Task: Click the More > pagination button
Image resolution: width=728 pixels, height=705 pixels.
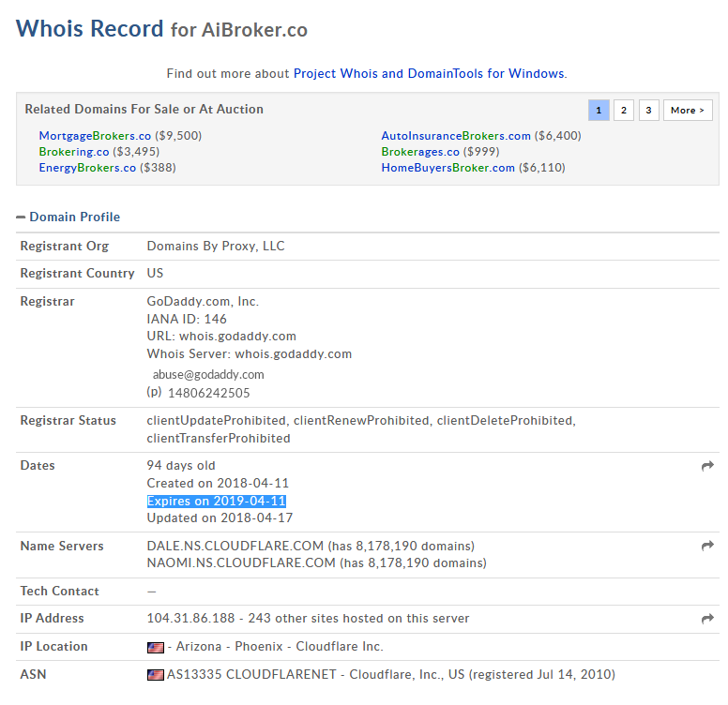Action: coord(688,111)
